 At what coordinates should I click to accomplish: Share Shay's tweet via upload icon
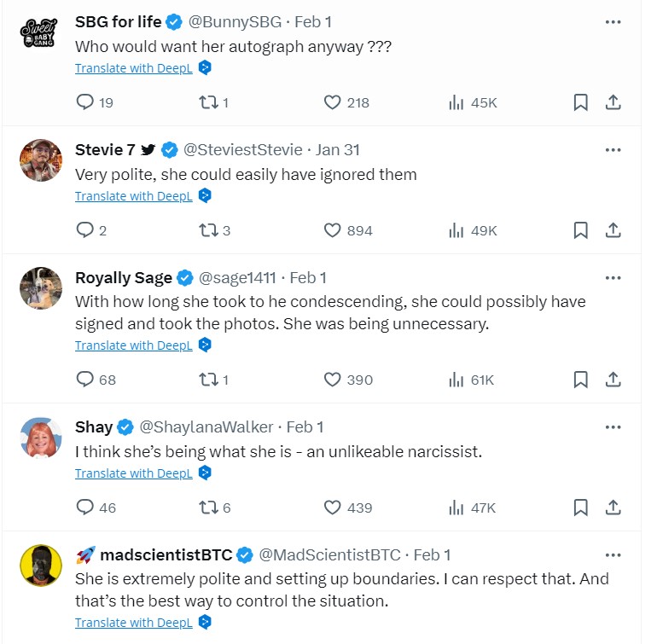[x=613, y=508]
